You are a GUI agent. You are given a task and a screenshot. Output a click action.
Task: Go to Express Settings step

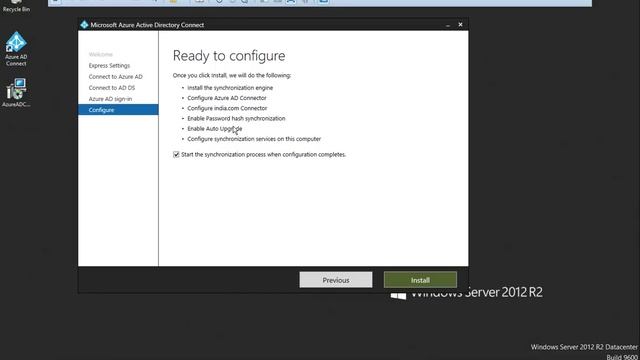109,66
